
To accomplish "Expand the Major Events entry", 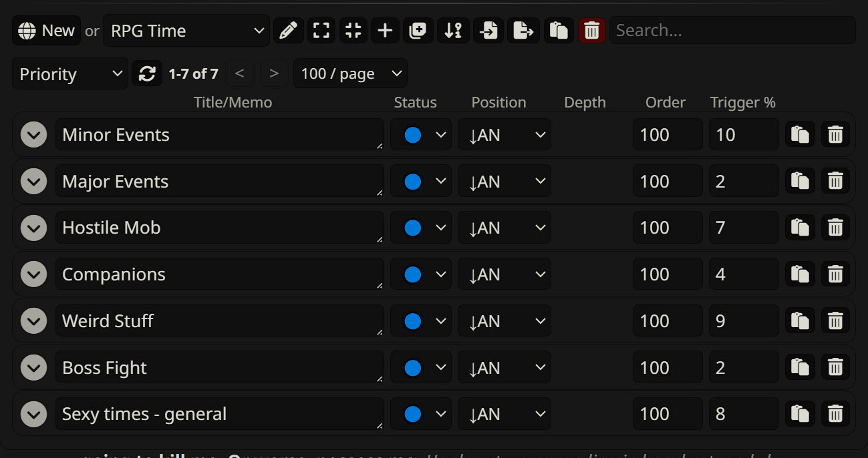I will (x=33, y=182).
